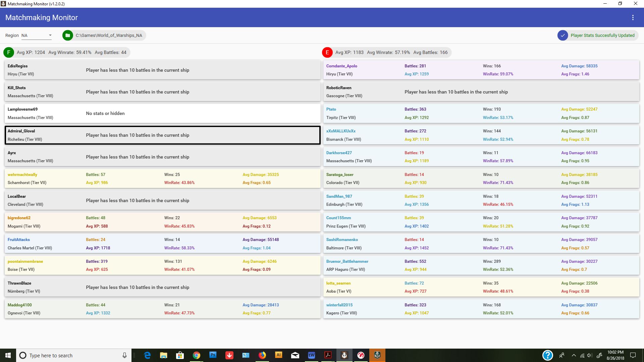Open the clock showing 10:02 PM
The image size is (644, 362).
click(x=615, y=355)
